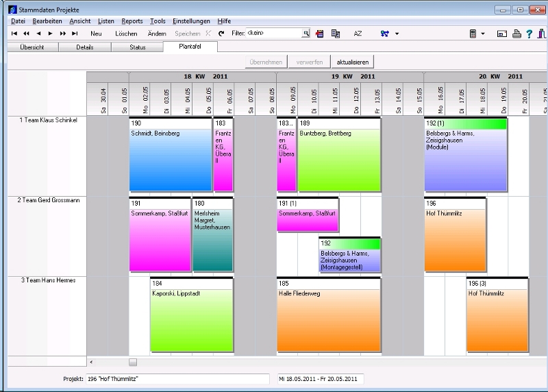Open the Bearbeiten menu

tap(47, 21)
